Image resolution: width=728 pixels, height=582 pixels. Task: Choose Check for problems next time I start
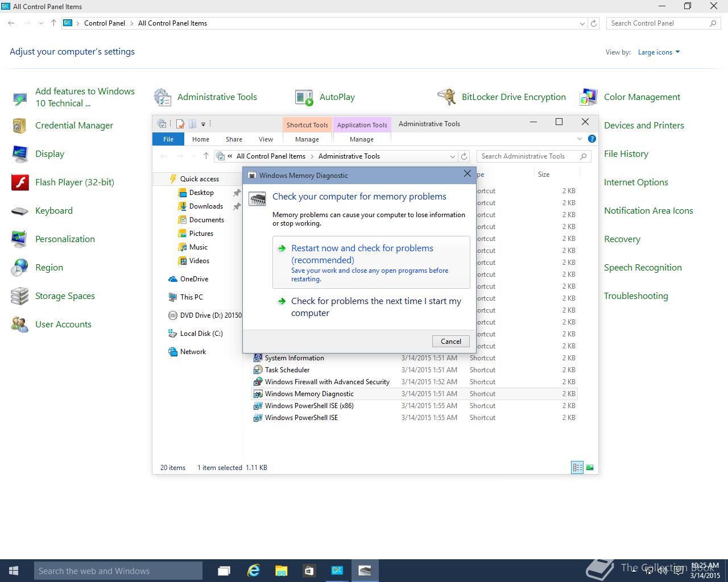click(x=371, y=307)
